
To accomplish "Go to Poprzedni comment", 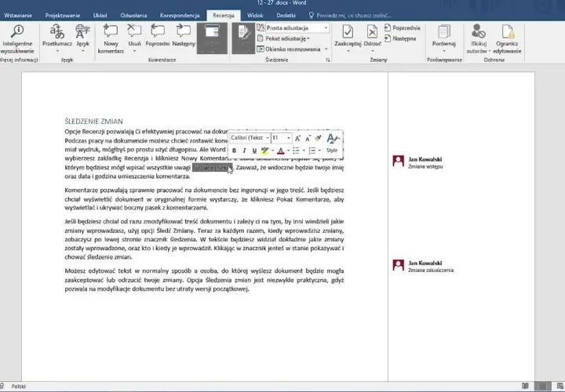I will click(158, 36).
